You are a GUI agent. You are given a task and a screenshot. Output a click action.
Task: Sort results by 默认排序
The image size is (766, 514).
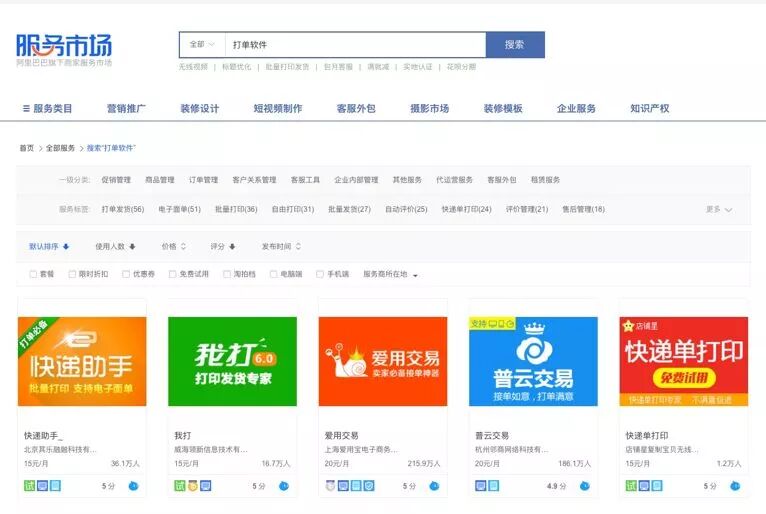(x=49, y=246)
